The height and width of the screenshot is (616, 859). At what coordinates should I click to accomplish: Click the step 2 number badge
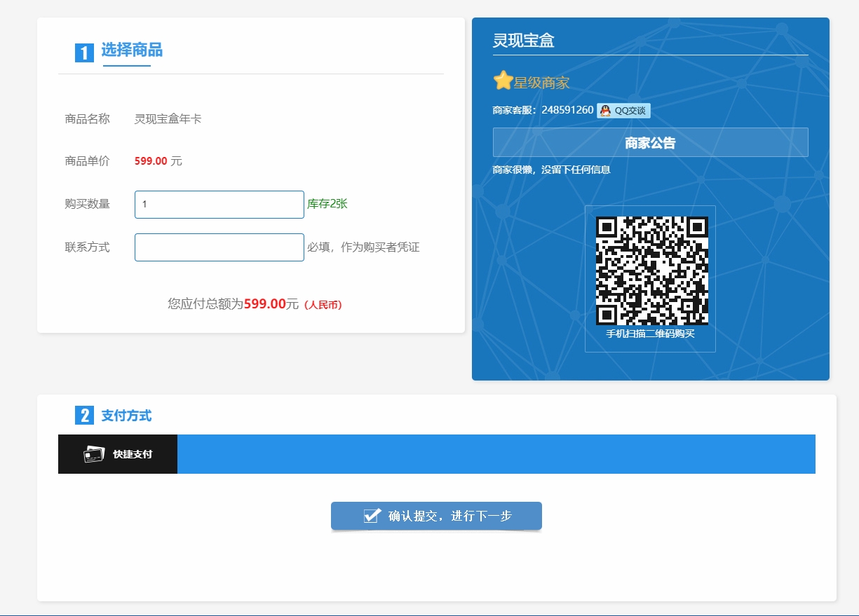pyautogui.click(x=84, y=416)
